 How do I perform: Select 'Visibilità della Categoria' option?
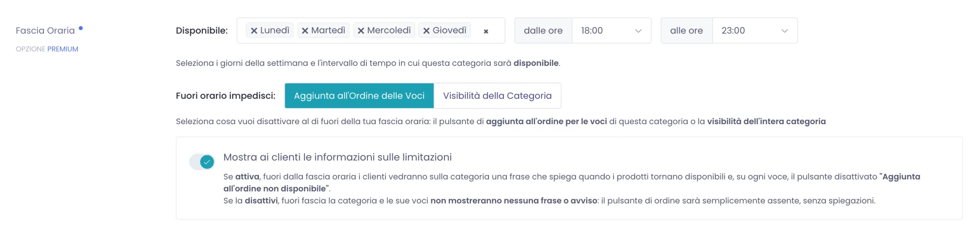[x=497, y=96]
